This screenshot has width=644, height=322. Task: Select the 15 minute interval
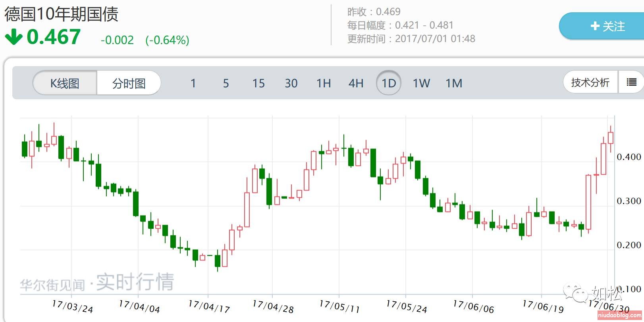[x=258, y=83]
